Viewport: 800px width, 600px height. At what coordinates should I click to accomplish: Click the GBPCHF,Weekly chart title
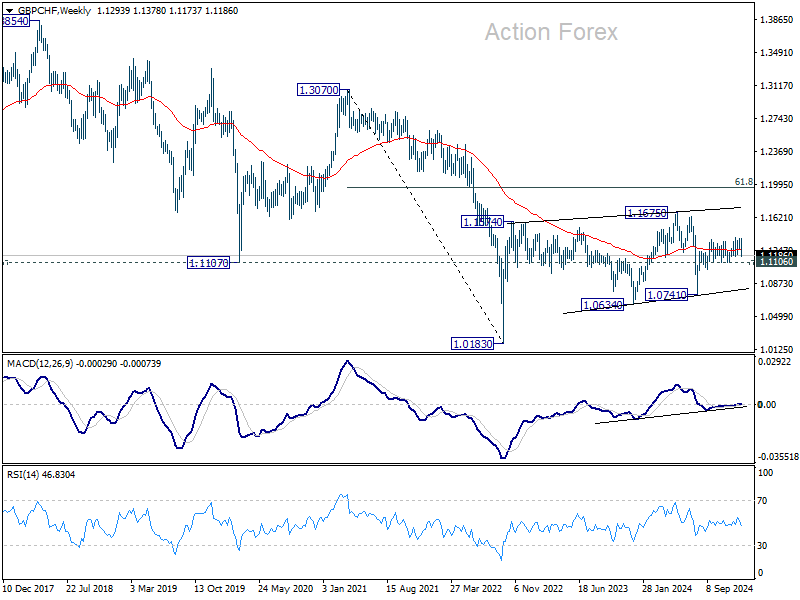coord(55,11)
